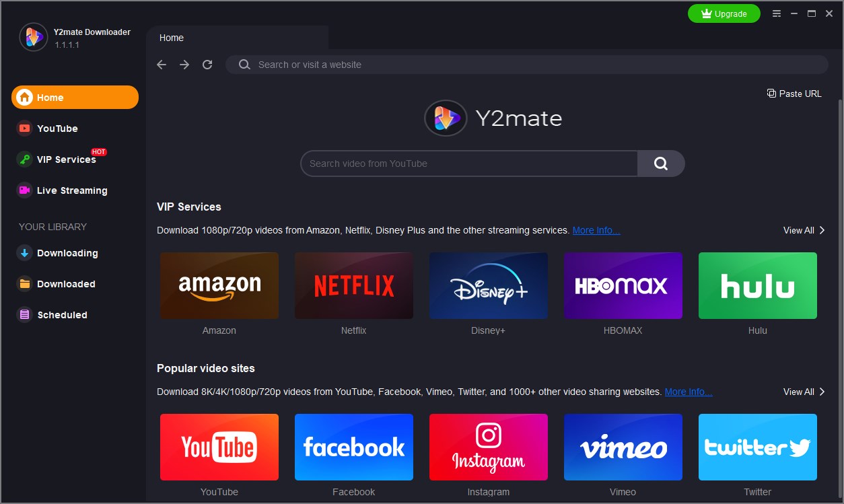Viewport: 844px width, 504px height.
Task: Click the Paste URL button
Action: click(x=794, y=94)
